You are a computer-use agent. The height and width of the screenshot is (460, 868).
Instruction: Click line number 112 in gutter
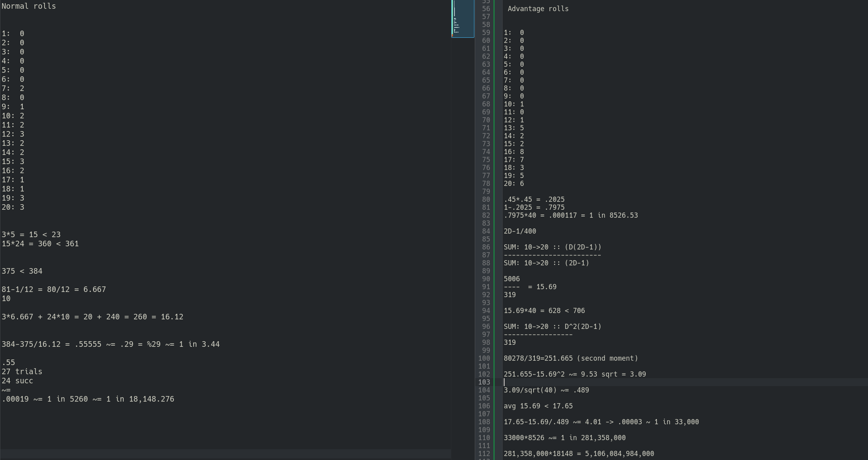pyautogui.click(x=484, y=454)
